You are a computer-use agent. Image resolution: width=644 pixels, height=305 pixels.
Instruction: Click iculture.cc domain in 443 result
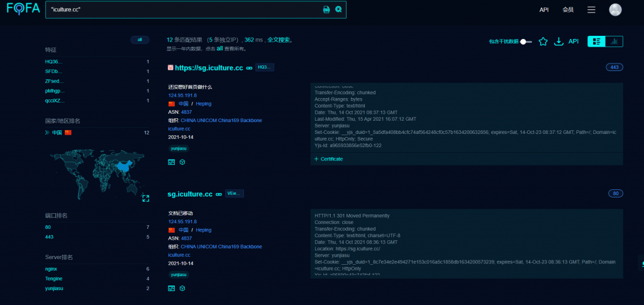(x=179, y=128)
